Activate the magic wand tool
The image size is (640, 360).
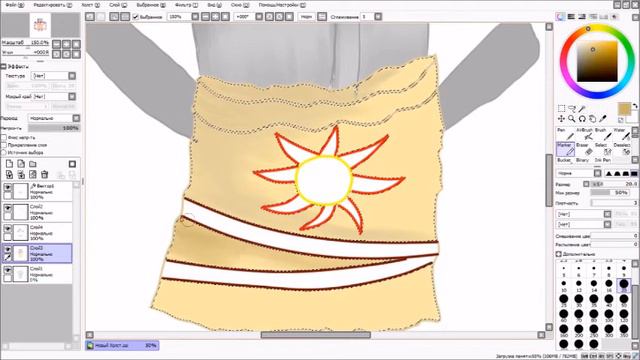[x=582, y=108]
